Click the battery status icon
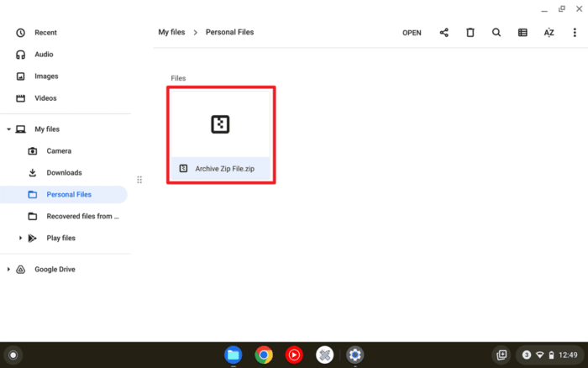The width and height of the screenshot is (588, 368). [x=551, y=355]
